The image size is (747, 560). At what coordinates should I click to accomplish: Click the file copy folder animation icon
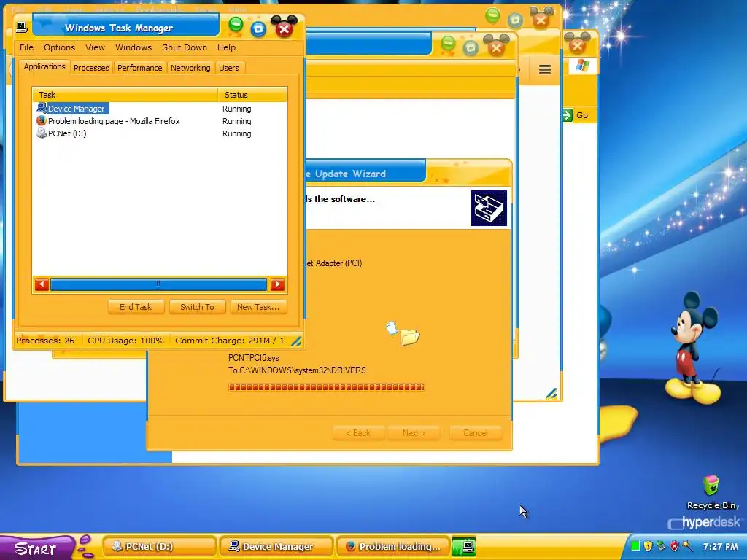[403, 333]
